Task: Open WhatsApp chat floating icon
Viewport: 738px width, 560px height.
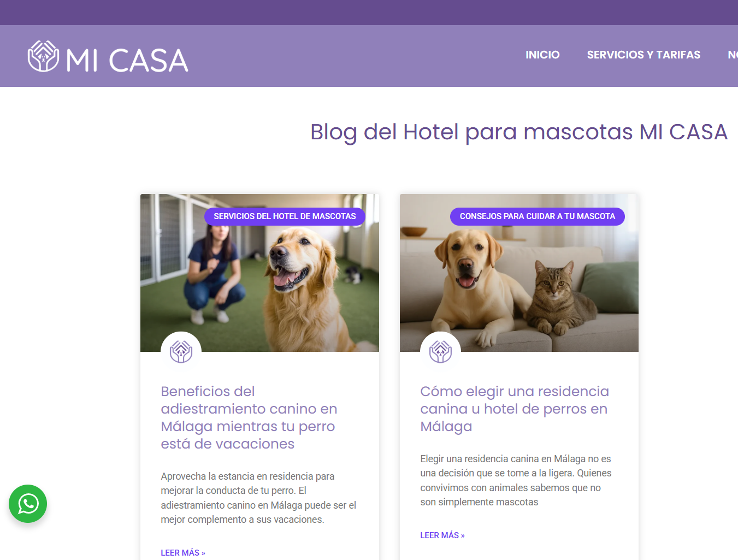Action: [x=28, y=504]
